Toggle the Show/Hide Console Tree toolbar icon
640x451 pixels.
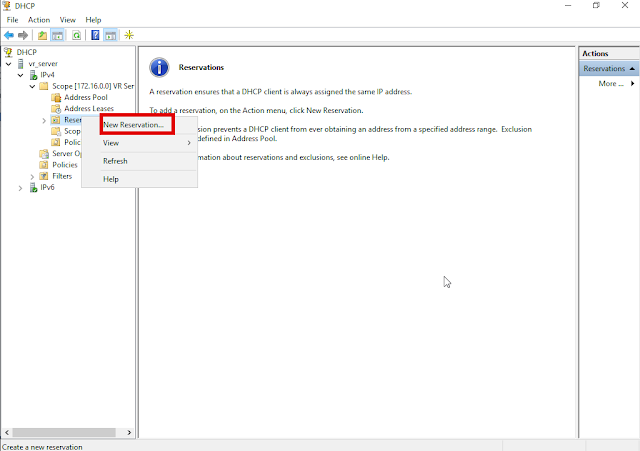tap(58, 35)
